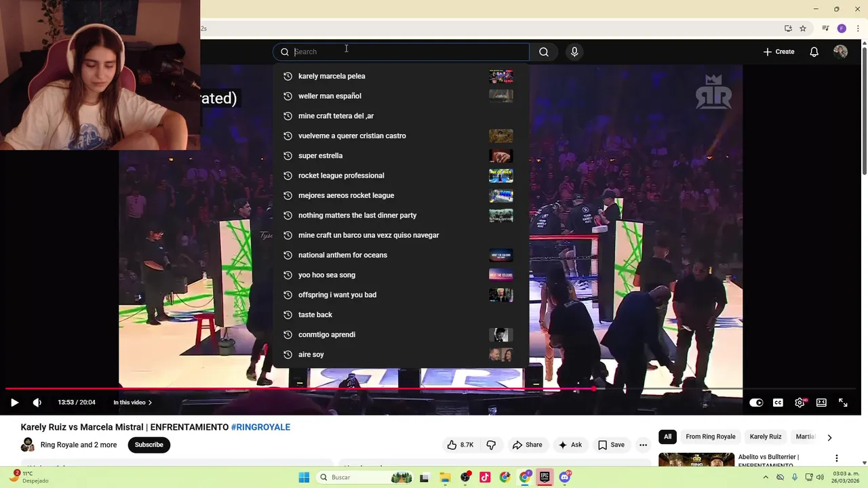Choose 'yoo hoo sea song' suggestion

(x=401, y=274)
